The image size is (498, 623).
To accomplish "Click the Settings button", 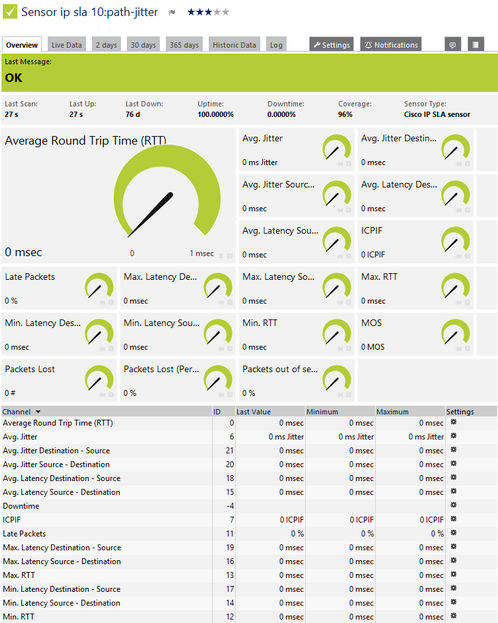I will (331, 44).
